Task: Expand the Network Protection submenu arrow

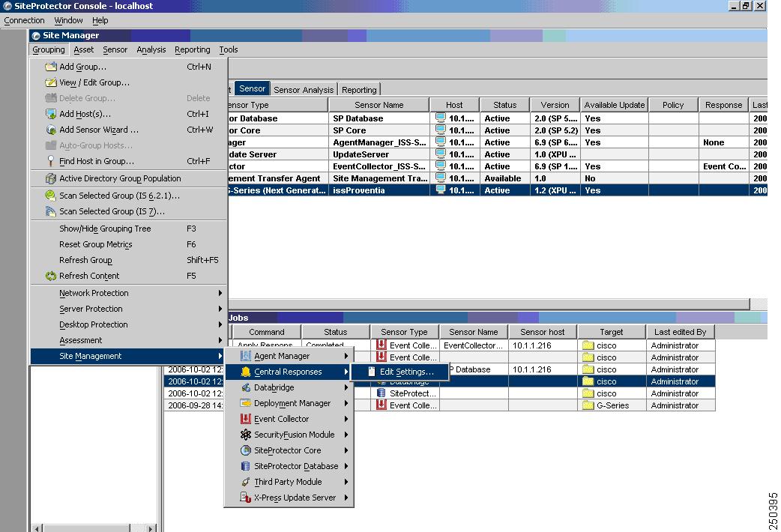Action: click(220, 294)
